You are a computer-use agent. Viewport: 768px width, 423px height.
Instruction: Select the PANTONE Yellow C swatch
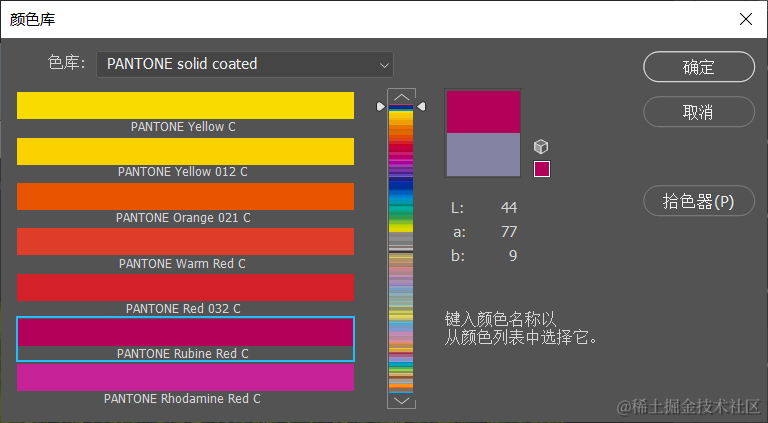[185, 105]
